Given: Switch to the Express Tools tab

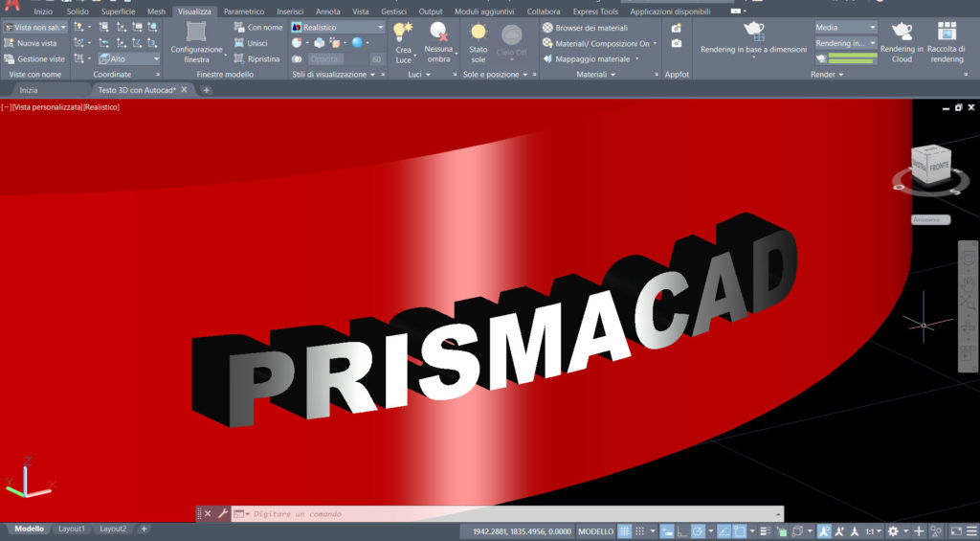Looking at the screenshot, I should coord(595,11).
